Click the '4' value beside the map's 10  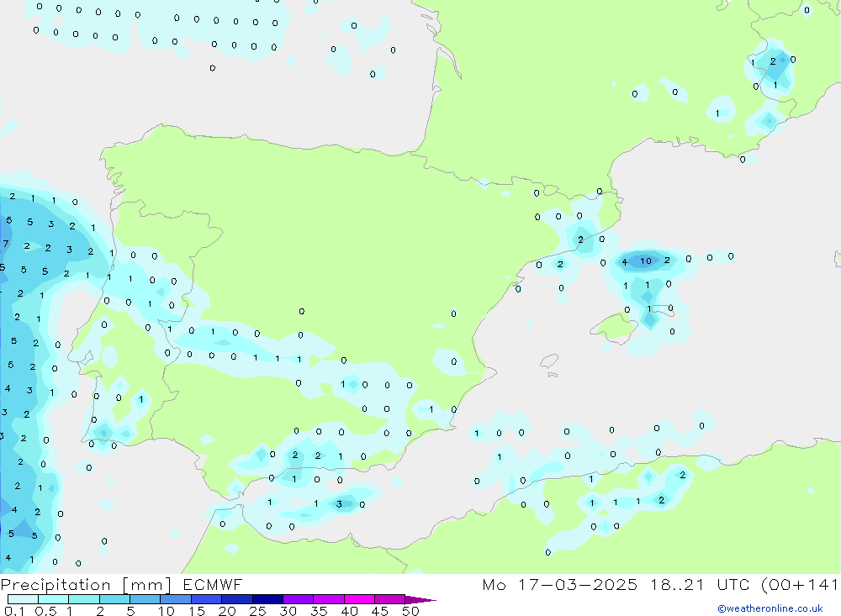[624, 262]
